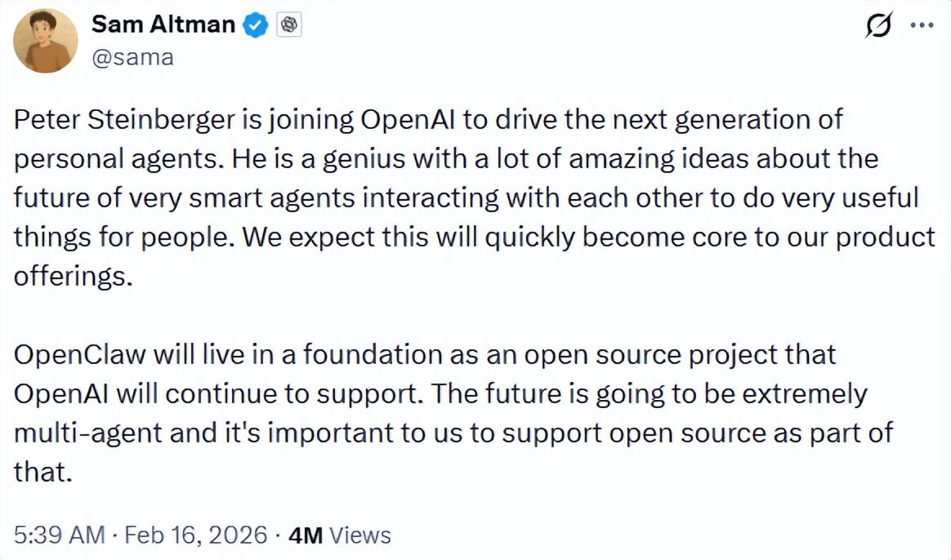This screenshot has width=951, height=560.
Task: Click the Sam Altman display name
Action: tap(163, 24)
